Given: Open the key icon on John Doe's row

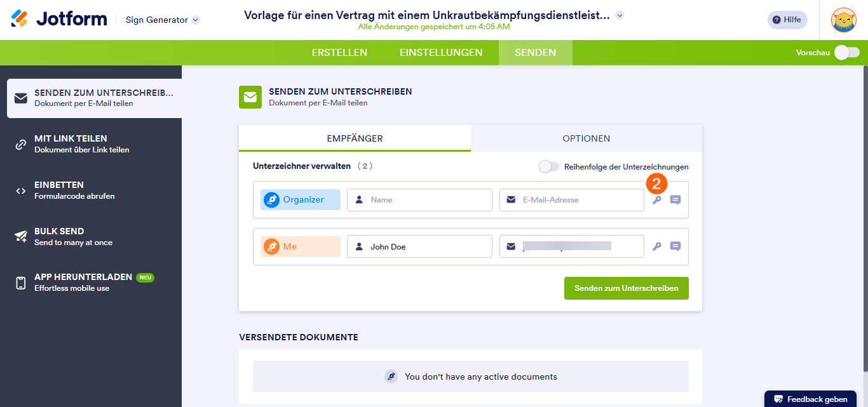Looking at the screenshot, I should pyautogui.click(x=657, y=246).
